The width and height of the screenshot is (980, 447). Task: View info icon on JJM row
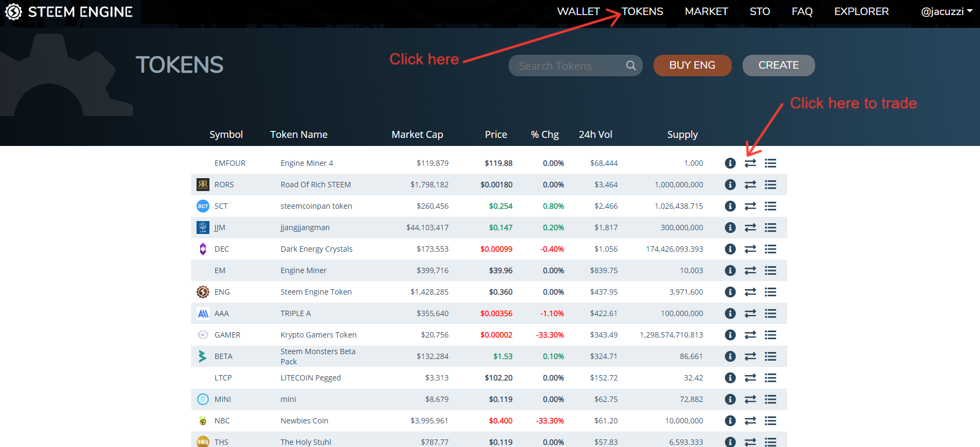tap(730, 228)
